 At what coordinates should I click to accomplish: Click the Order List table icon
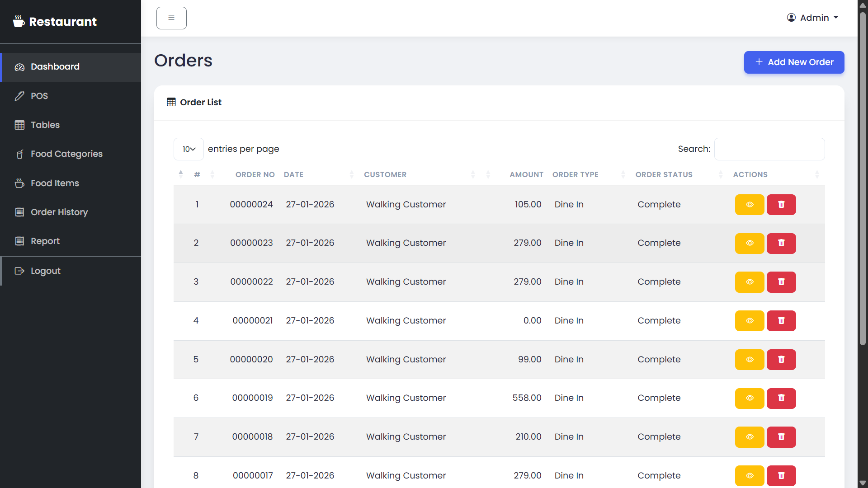(171, 102)
